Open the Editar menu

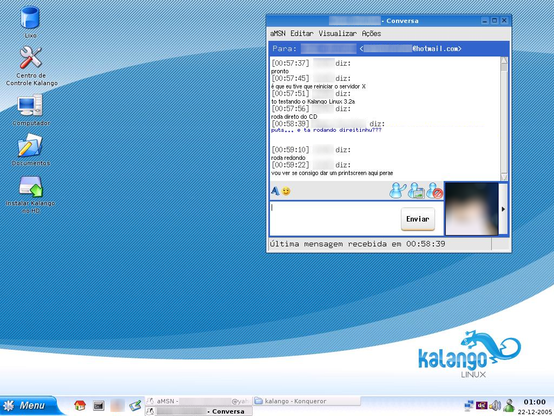pyautogui.click(x=302, y=34)
